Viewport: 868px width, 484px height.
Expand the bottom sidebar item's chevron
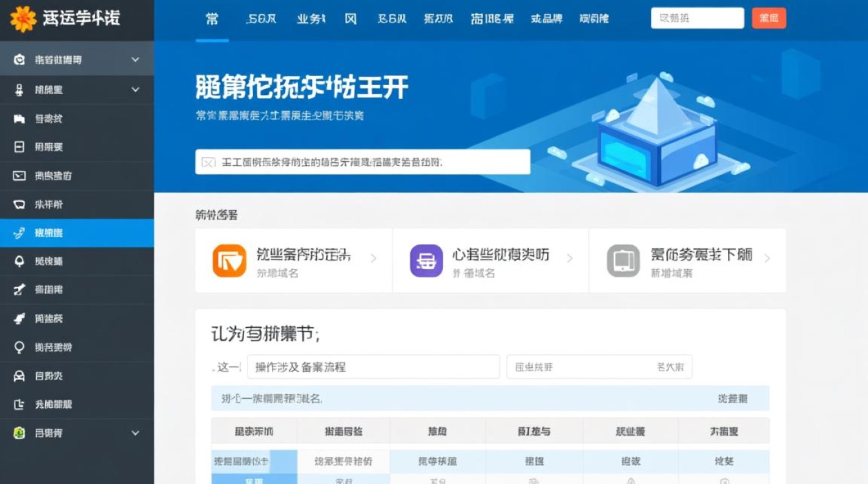tap(135, 433)
